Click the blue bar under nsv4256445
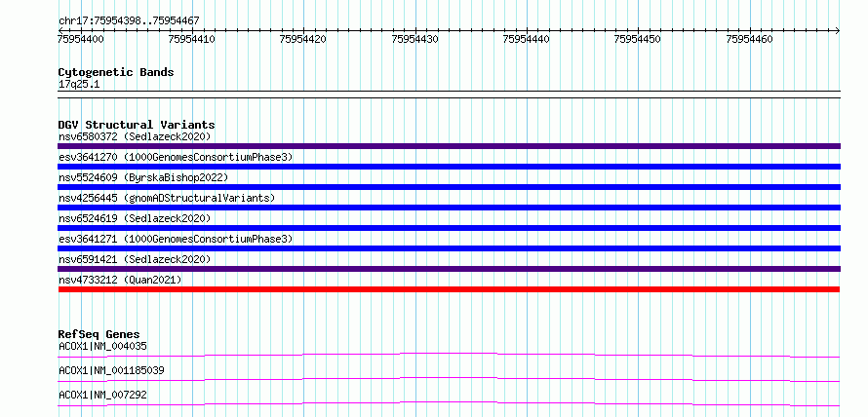 click(449, 208)
